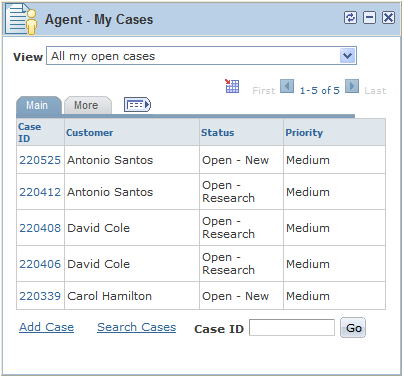Viewport: 404px width, 378px height.
Task: Switch to the More tab
Action: coord(87,105)
